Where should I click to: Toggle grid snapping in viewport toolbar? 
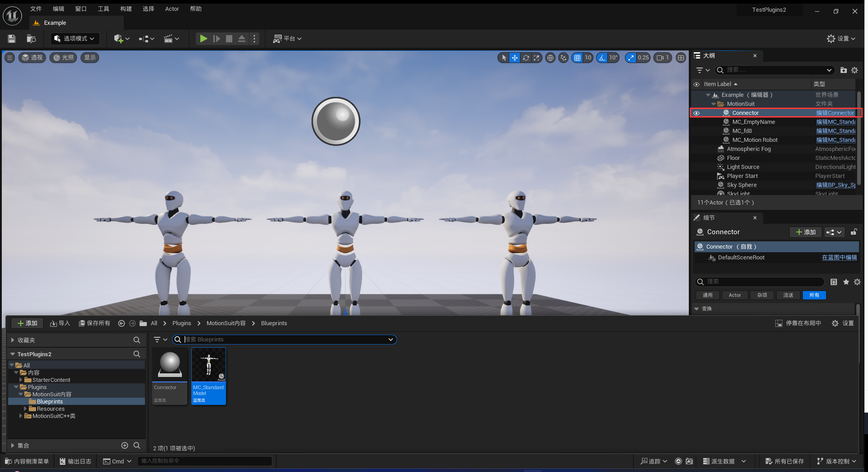click(x=577, y=58)
